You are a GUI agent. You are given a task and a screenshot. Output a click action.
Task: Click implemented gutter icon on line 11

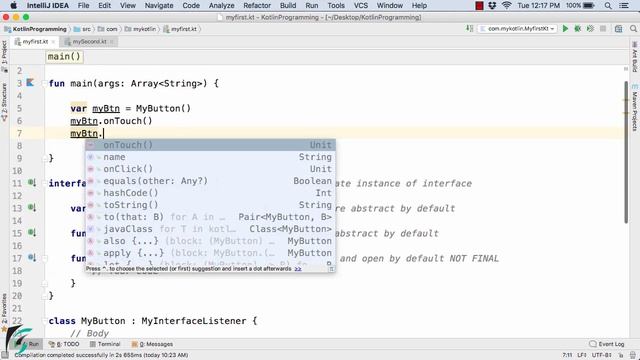[32, 183]
